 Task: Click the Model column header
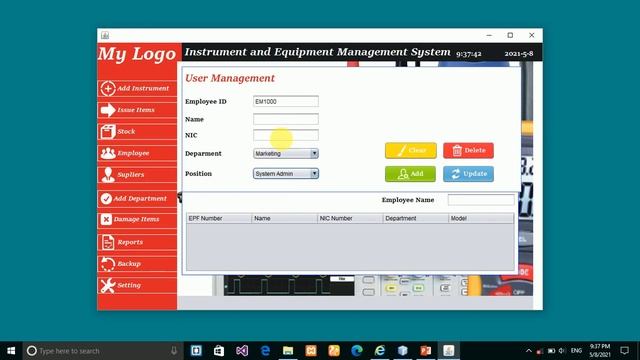point(481,218)
